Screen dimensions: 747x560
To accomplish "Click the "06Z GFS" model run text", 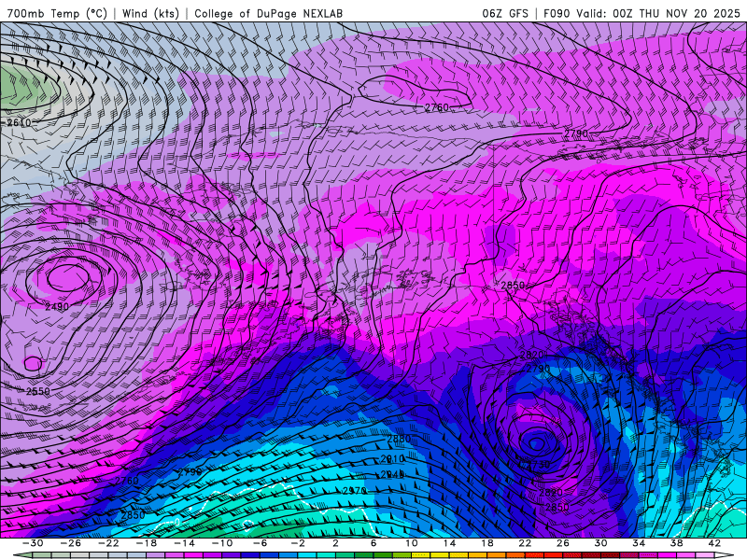I will pyautogui.click(x=505, y=13).
